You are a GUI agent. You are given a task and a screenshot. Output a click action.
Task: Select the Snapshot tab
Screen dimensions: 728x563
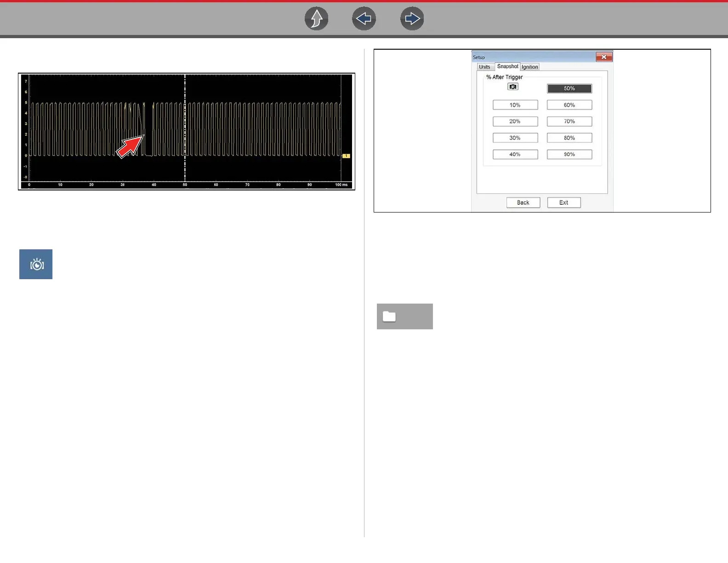[x=507, y=66]
